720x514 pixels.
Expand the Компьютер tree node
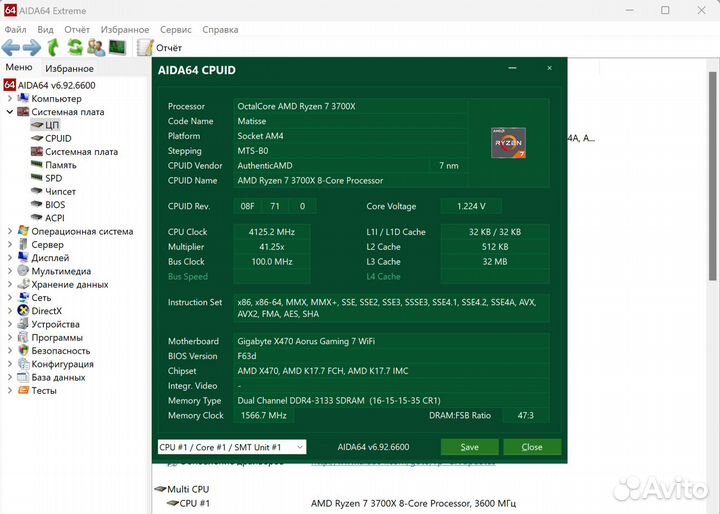[10, 98]
